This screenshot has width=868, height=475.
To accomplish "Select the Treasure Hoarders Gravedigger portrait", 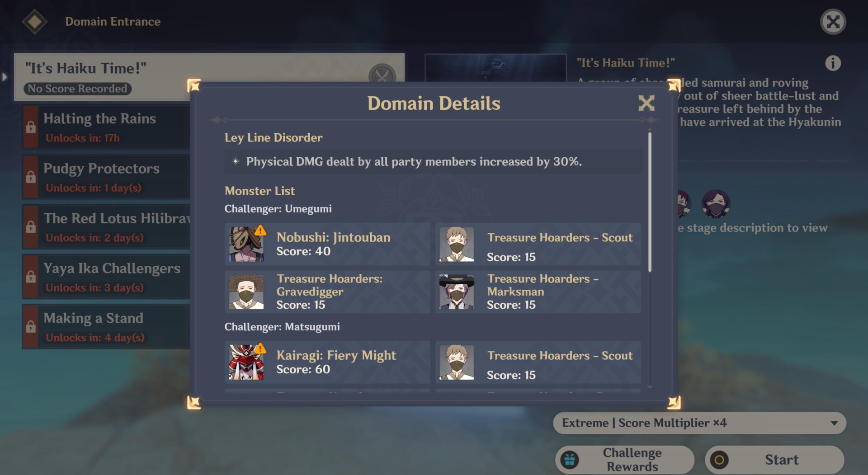I will pyautogui.click(x=246, y=292).
